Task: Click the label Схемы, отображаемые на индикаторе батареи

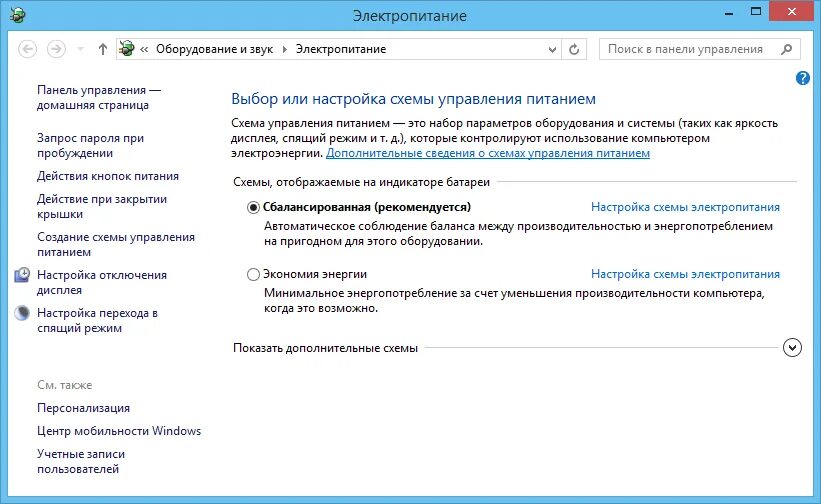Action: (x=361, y=182)
